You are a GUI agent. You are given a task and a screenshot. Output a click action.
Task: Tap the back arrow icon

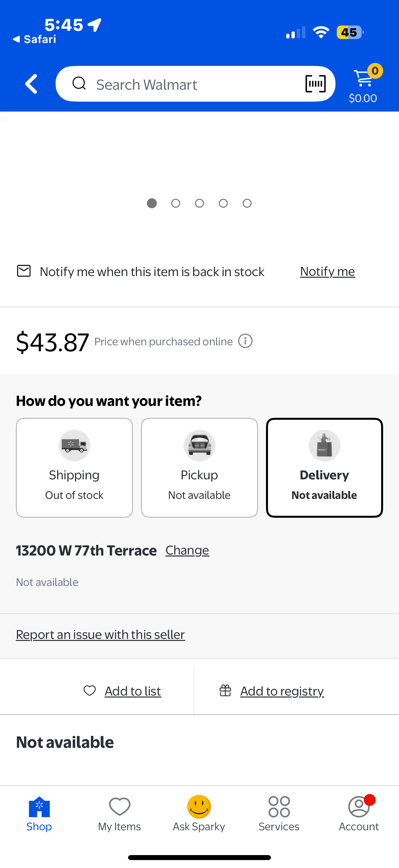click(31, 84)
